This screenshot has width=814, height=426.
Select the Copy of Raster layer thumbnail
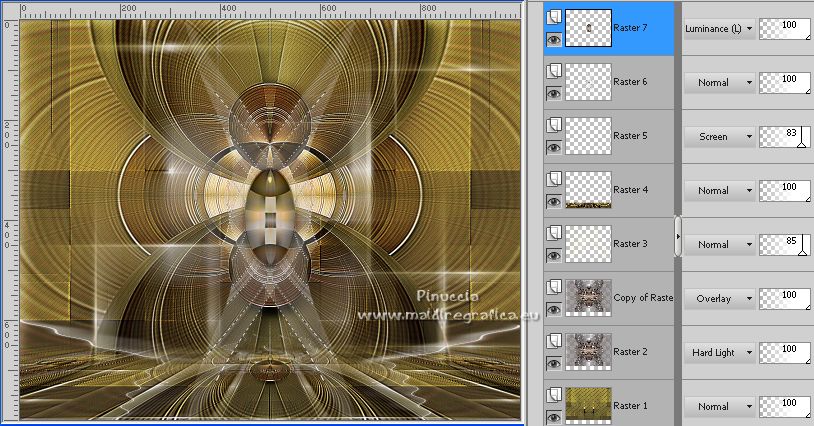click(x=588, y=298)
